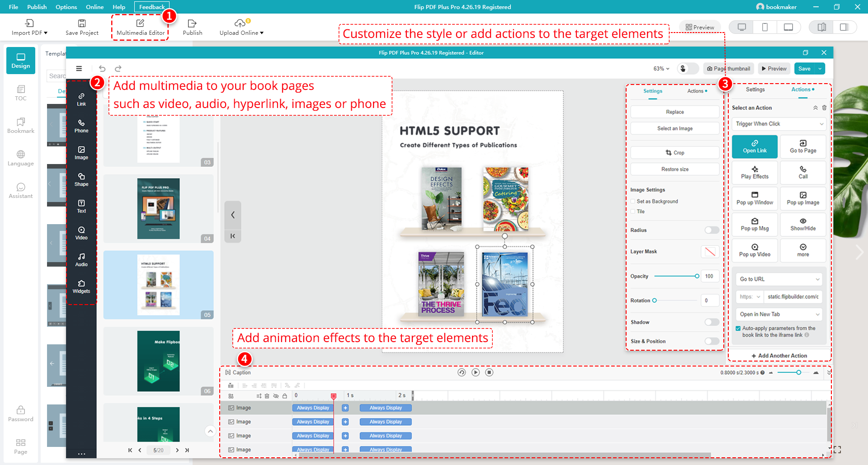Enable the Set as Background checkbox
868x465 pixels.
tap(633, 201)
